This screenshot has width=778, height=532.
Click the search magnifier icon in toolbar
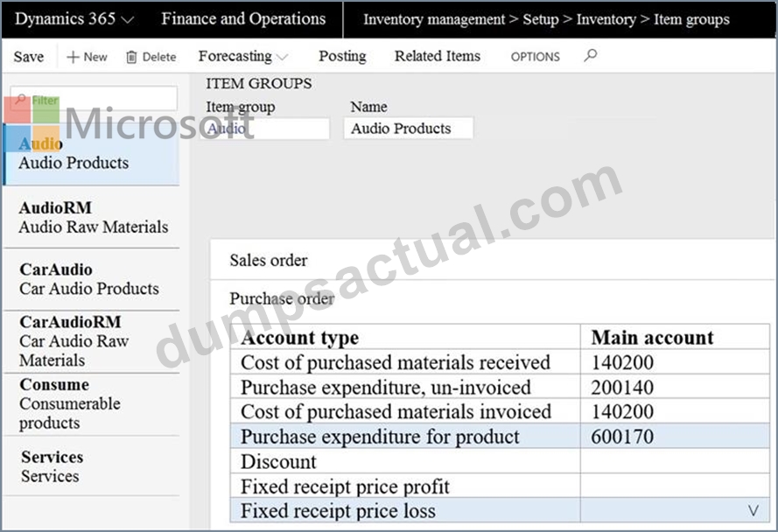click(x=591, y=55)
